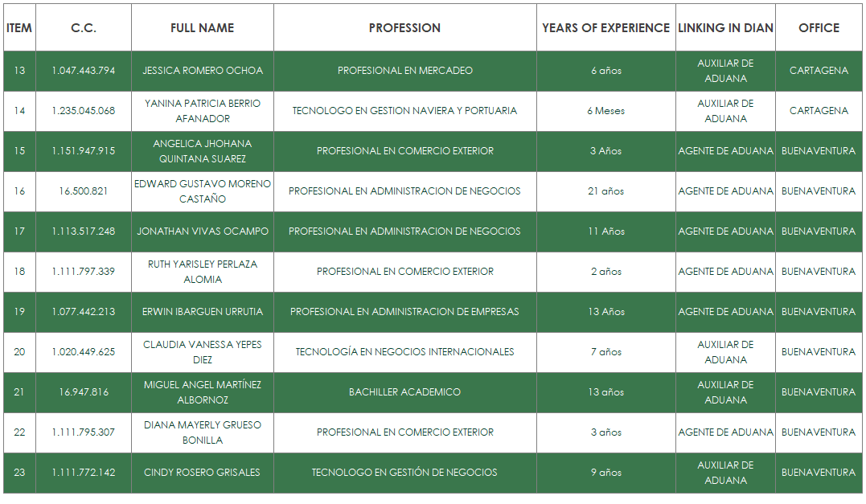Select the OFFICE column header
The height and width of the screenshot is (504, 866).
819,27
